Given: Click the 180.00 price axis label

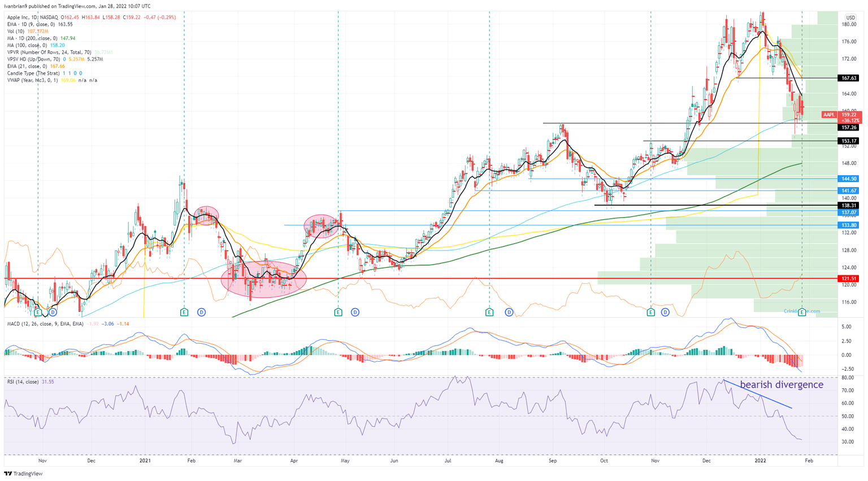Looking at the screenshot, I should pos(849,25).
